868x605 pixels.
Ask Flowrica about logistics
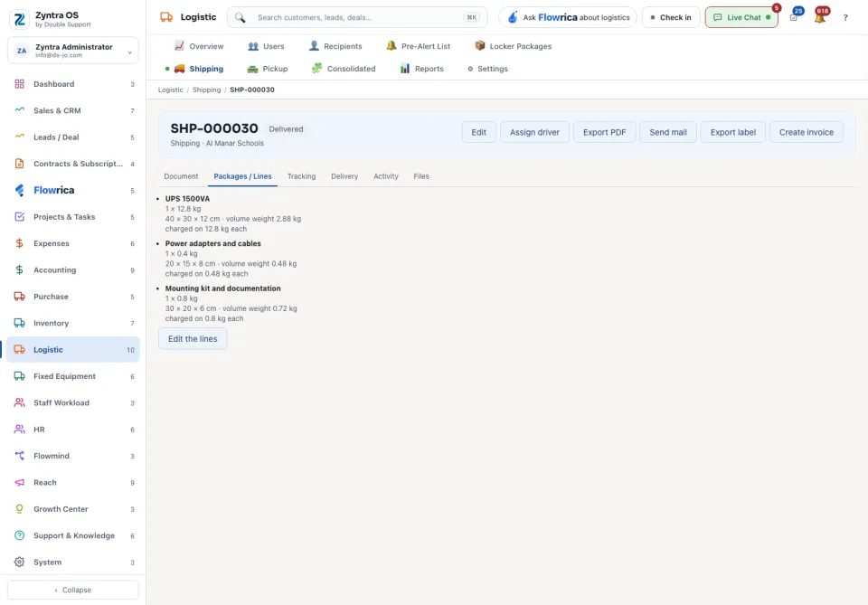pyautogui.click(x=568, y=18)
